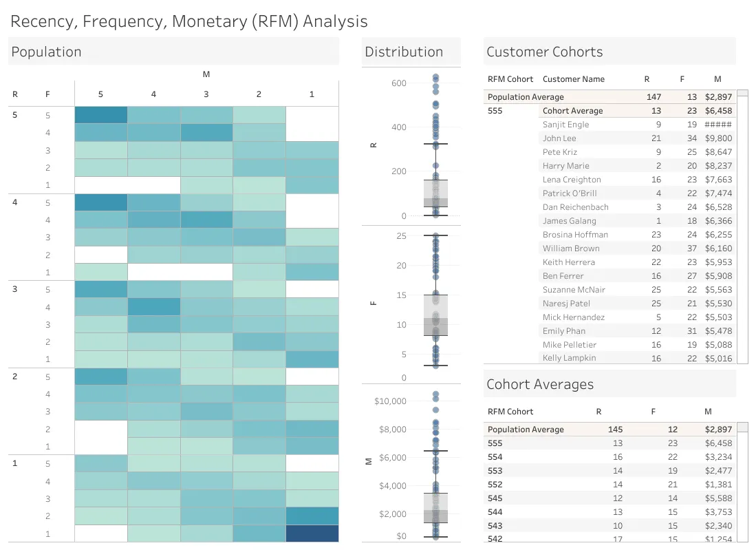Select the R4 F5 M5 heatmap cell
Image resolution: width=756 pixels, height=550 pixels.
point(100,202)
